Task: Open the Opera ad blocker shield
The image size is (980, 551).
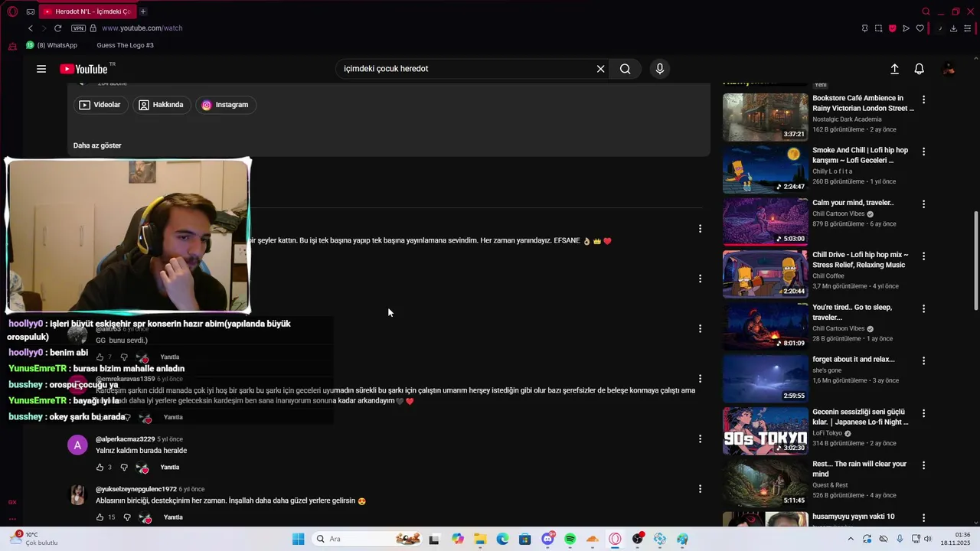Action: point(892,28)
